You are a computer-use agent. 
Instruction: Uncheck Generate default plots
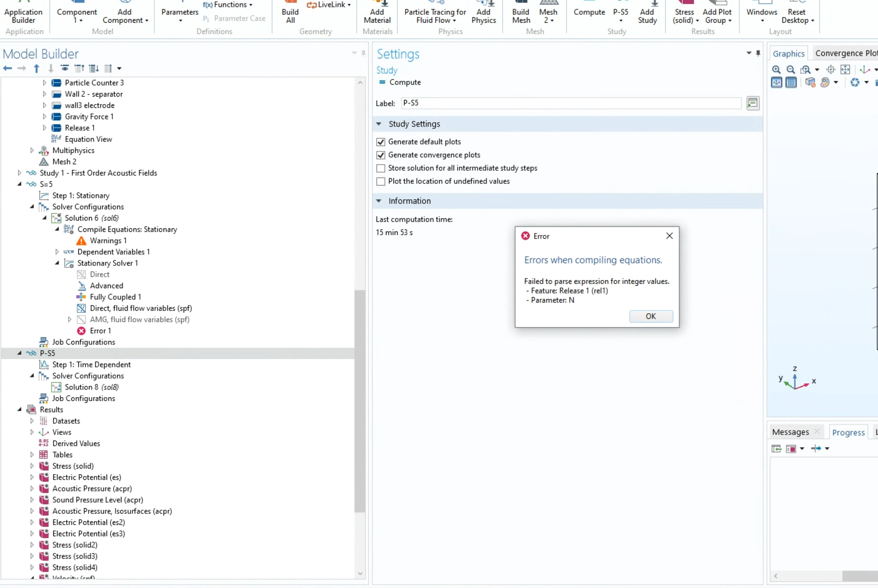[380, 142]
